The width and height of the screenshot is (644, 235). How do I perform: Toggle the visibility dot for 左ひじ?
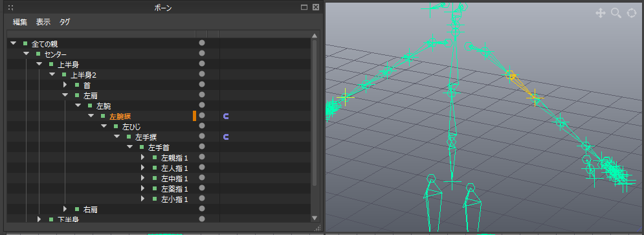click(x=202, y=126)
